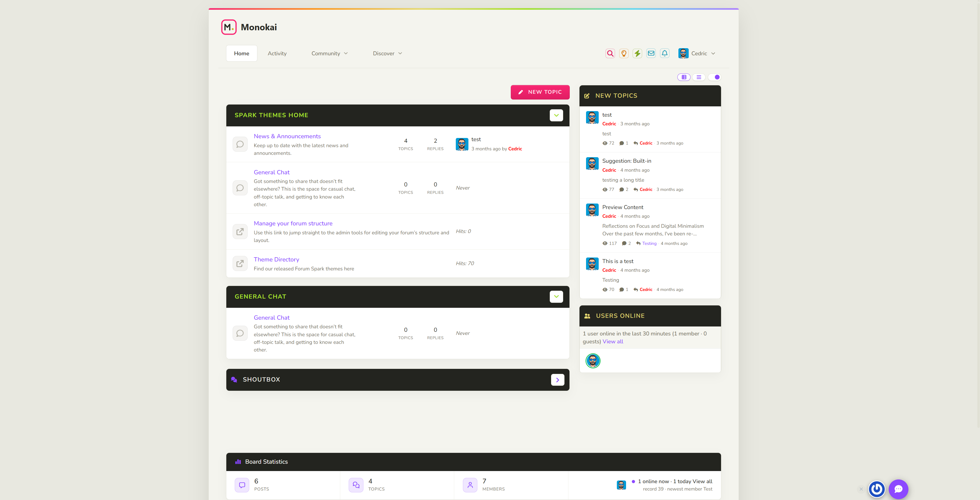Open the search magnifier icon

pyautogui.click(x=610, y=54)
